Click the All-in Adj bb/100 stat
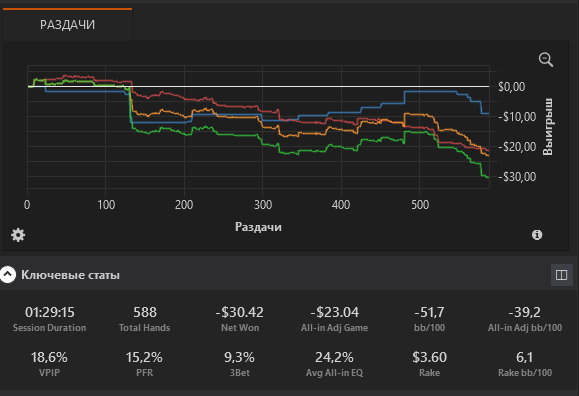The image size is (579, 396). (x=525, y=319)
